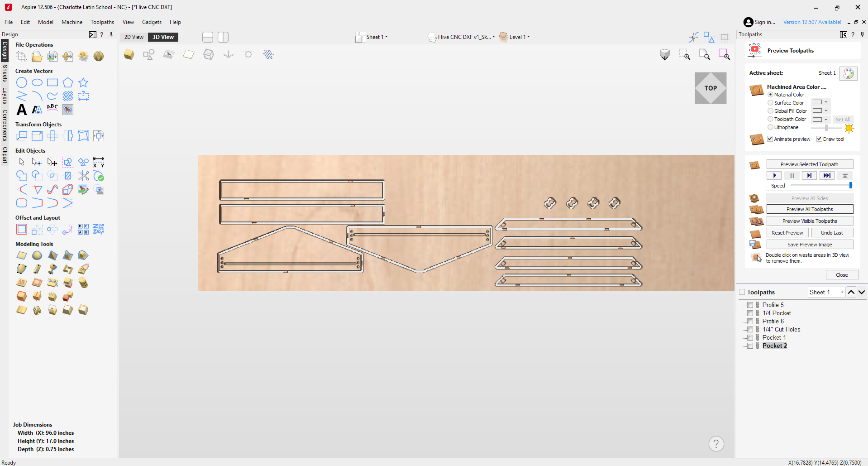Select the Surface Color radio button
The width and height of the screenshot is (868, 466).
click(x=770, y=102)
